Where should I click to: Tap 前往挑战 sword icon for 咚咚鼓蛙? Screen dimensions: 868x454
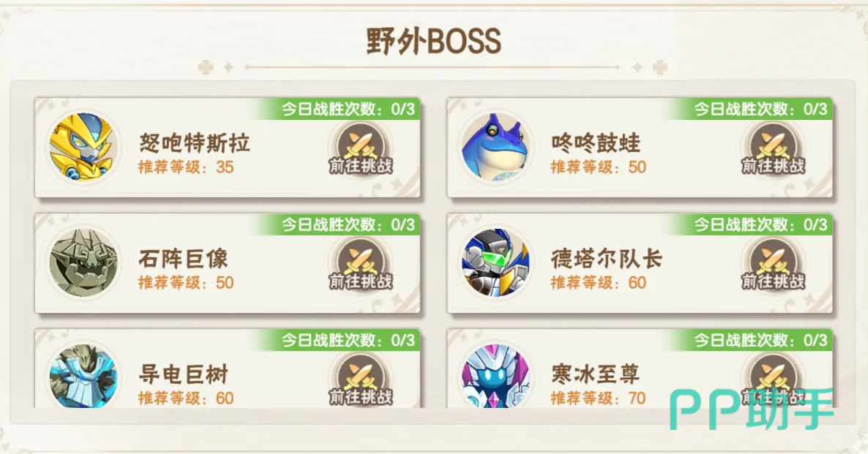tap(773, 148)
